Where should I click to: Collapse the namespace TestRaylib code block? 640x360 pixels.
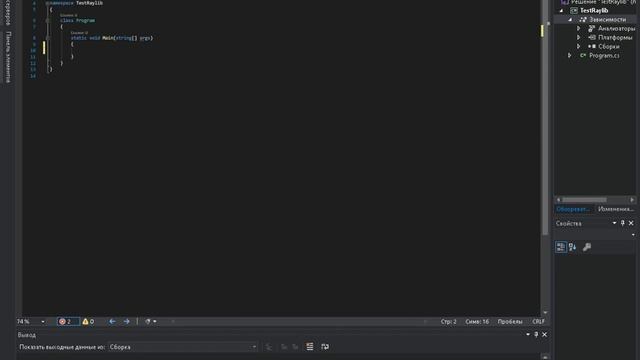tap(47, 3)
